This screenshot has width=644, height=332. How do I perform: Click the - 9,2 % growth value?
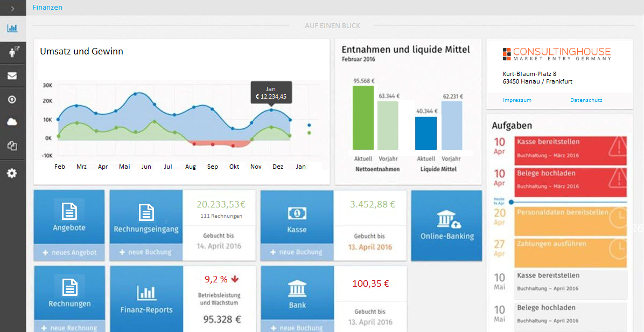click(x=213, y=279)
